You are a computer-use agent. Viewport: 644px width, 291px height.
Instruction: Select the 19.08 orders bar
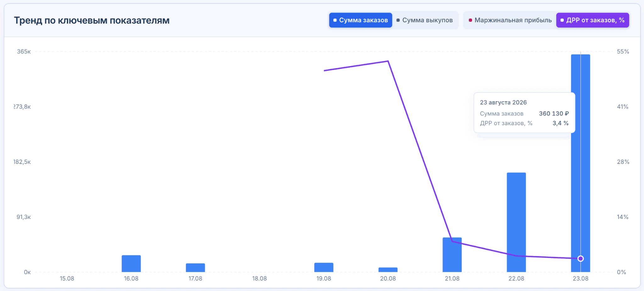[x=324, y=267]
